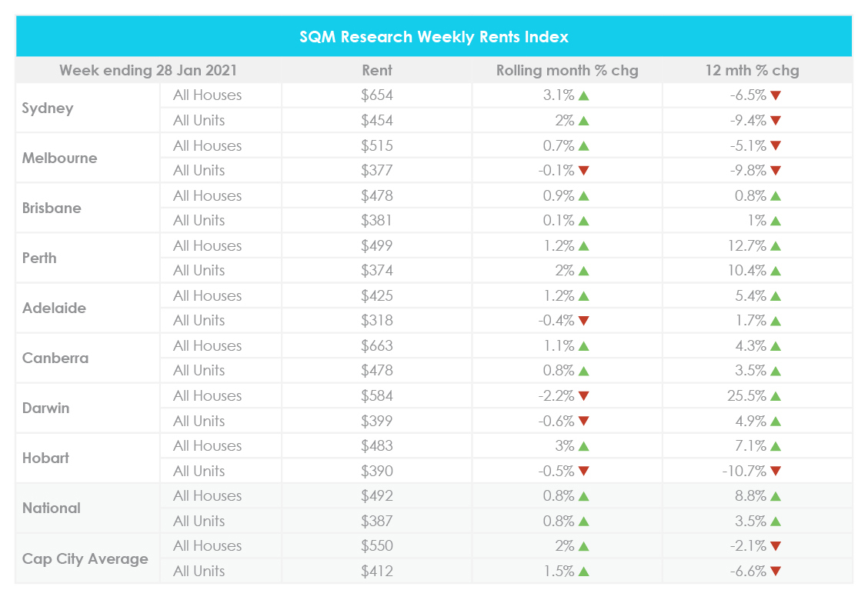Click Hobart's 'All Units' row label
This screenshot has height=600, width=868.
coord(199,471)
